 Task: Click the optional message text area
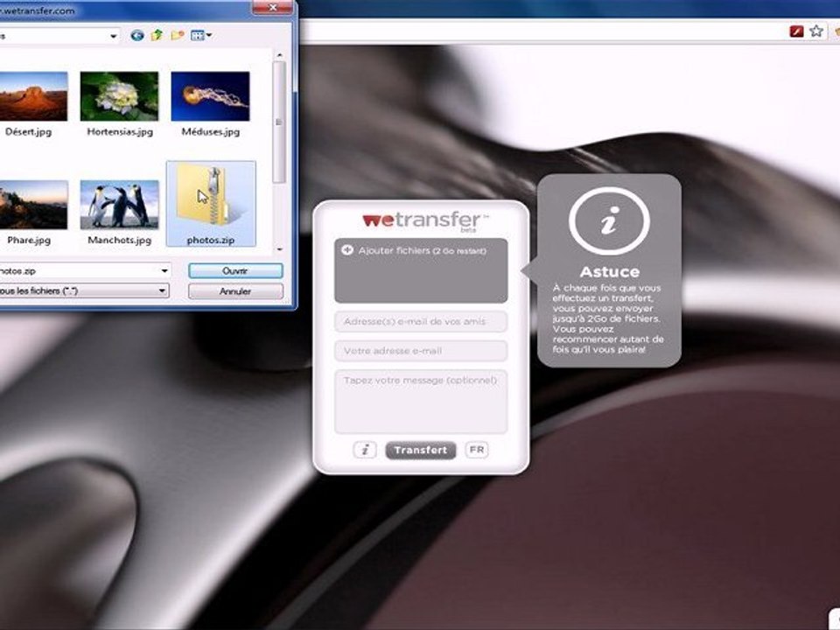tap(421, 402)
